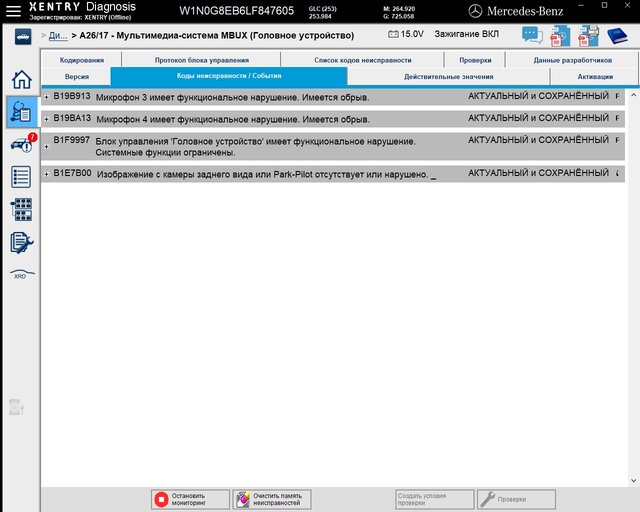Open Данные разработчиков tab

[x=572, y=60]
